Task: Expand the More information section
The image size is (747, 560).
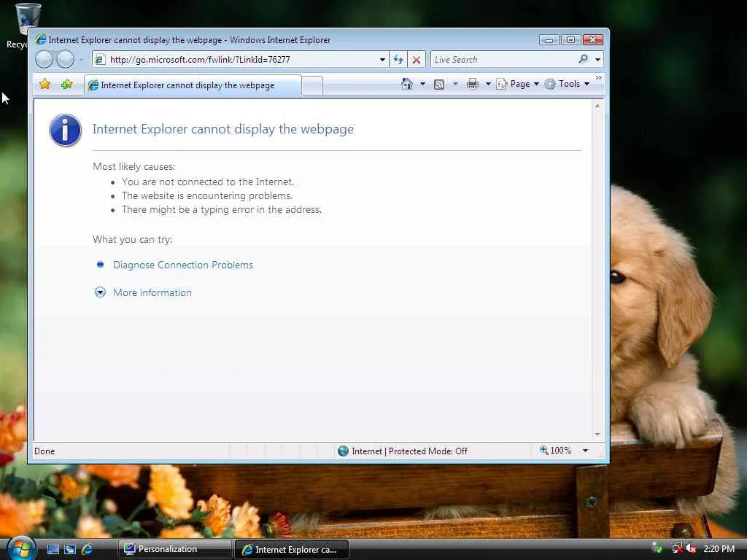Action: coord(152,292)
